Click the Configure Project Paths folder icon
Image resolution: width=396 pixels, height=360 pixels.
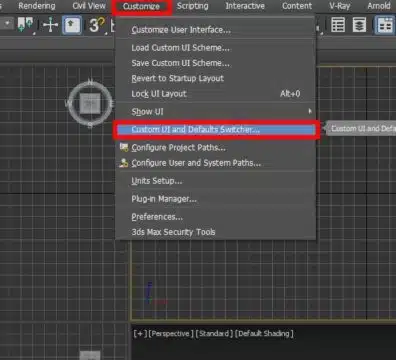[124, 147]
